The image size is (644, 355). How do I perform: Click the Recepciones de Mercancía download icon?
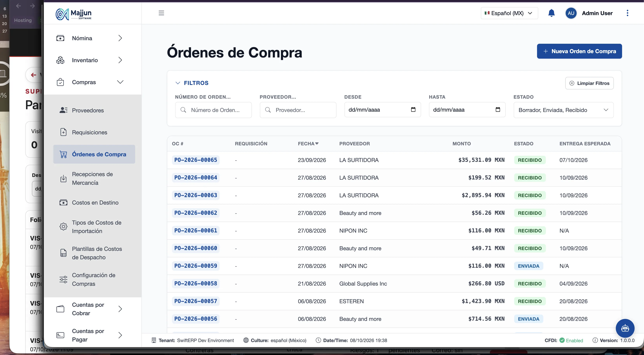63,178
